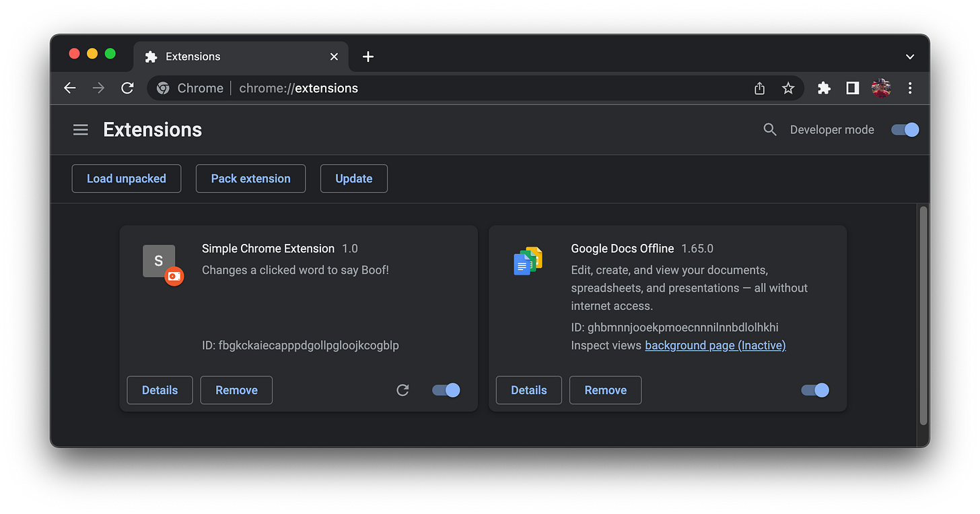This screenshot has height=514, width=980.
Task: Select the Extensions browser tab
Action: tap(241, 57)
